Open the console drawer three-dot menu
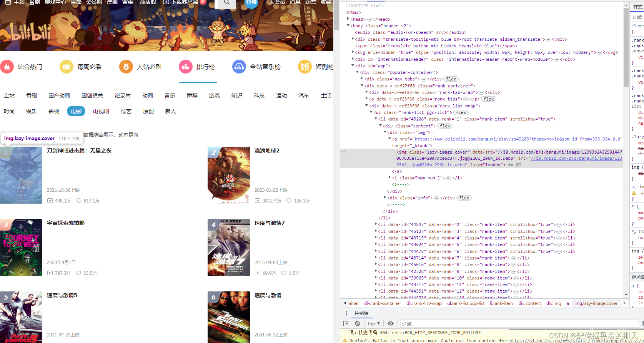Screen dimensions: 644x343 (x=346, y=313)
